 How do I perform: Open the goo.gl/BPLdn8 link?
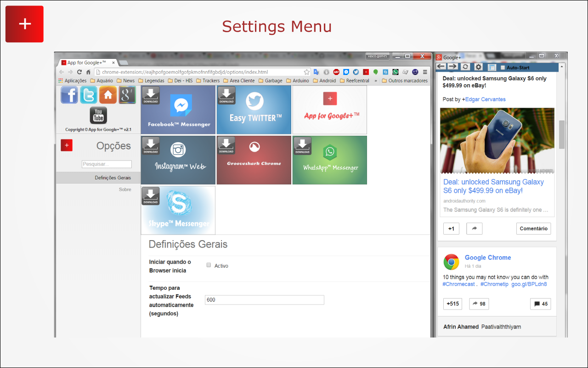pos(529,284)
